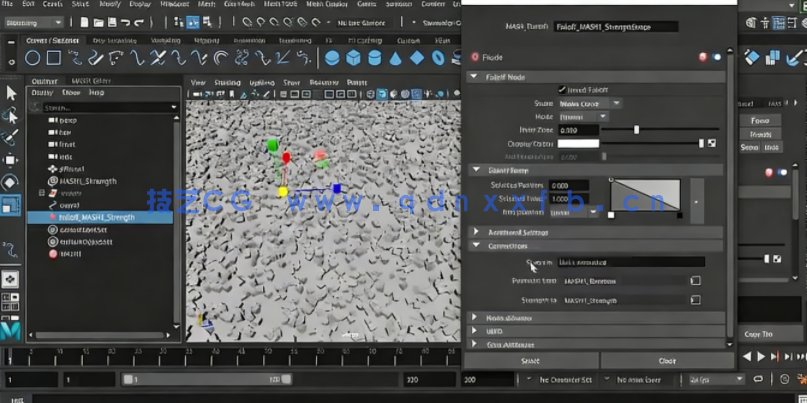
Task: Open the Mesh menu in the menu bar
Action: [206, 4]
